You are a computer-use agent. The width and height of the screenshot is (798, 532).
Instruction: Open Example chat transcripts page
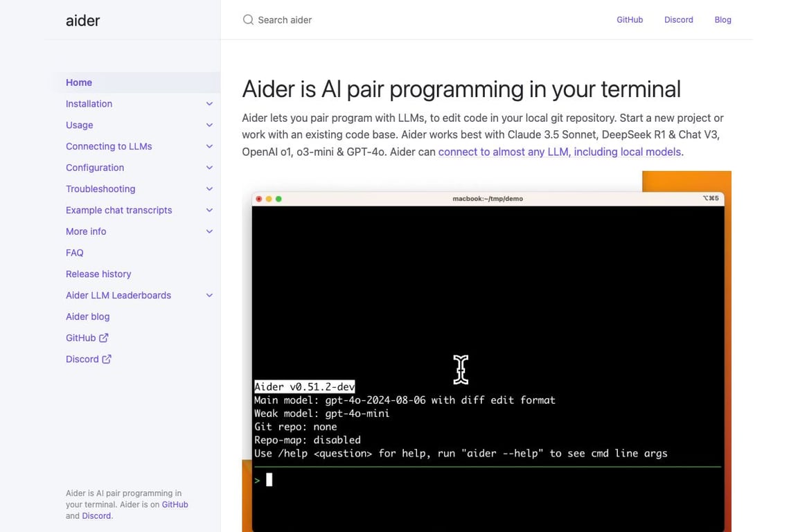click(118, 211)
